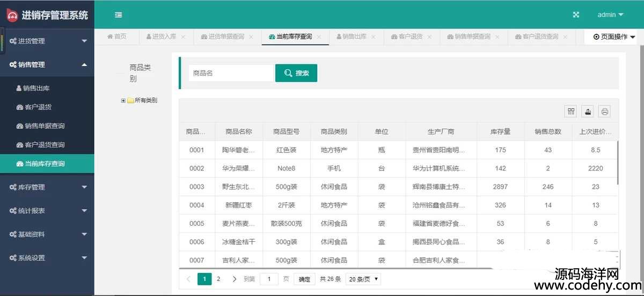Click the export icon above table
The width and height of the screenshot is (644, 296).
click(588, 112)
